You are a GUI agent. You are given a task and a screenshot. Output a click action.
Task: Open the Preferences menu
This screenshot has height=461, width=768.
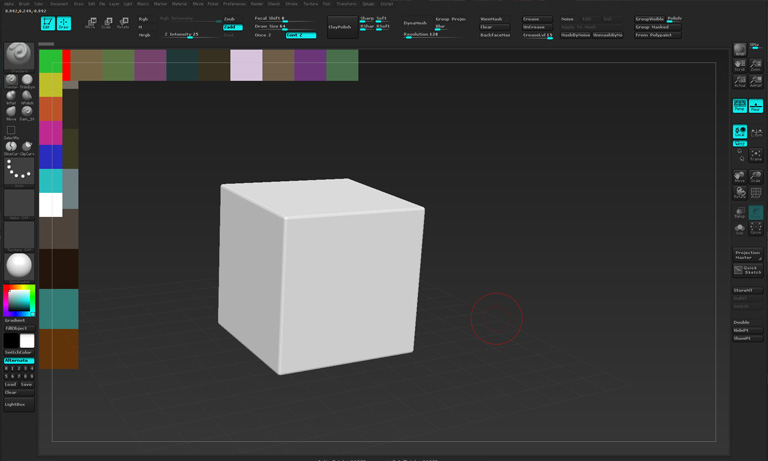coord(234,4)
